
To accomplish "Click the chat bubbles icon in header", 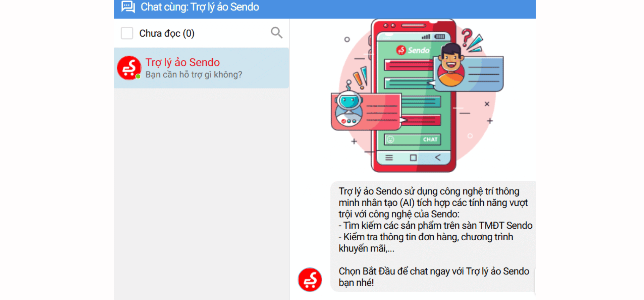I will coord(128,7).
